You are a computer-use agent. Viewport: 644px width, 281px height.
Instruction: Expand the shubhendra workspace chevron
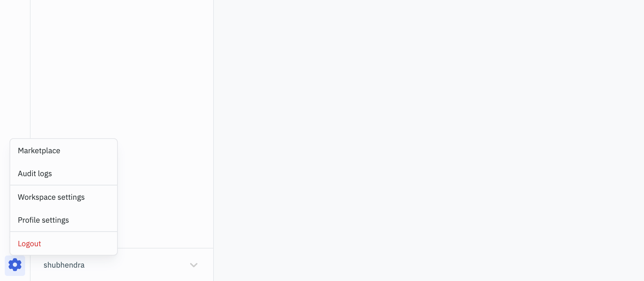click(x=193, y=265)
